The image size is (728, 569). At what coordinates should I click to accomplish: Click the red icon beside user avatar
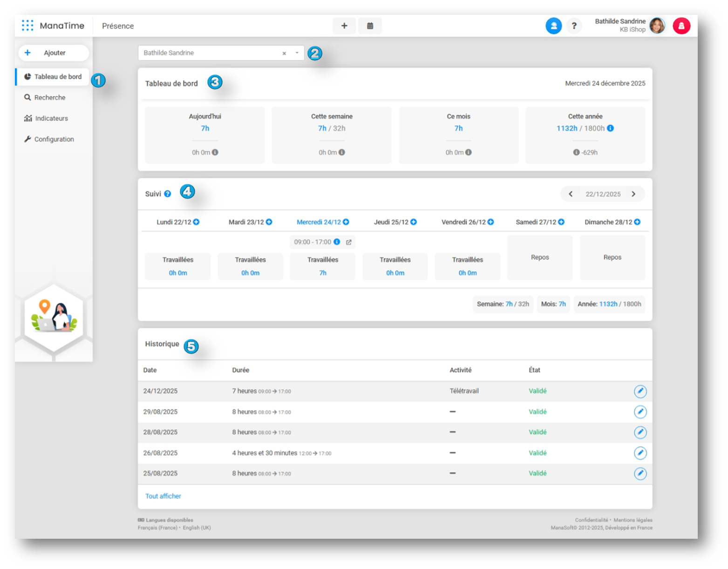pyautogui.click(x=681, y=26)
